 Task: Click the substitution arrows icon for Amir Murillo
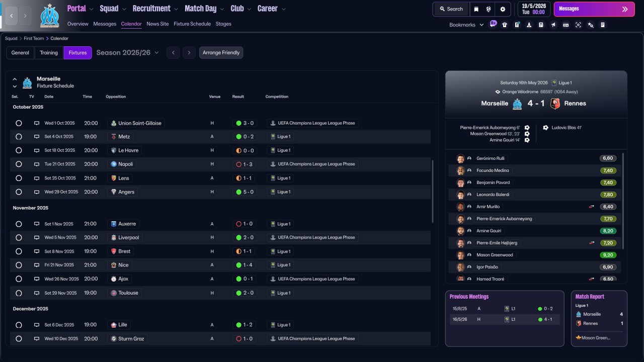point(592,207)
